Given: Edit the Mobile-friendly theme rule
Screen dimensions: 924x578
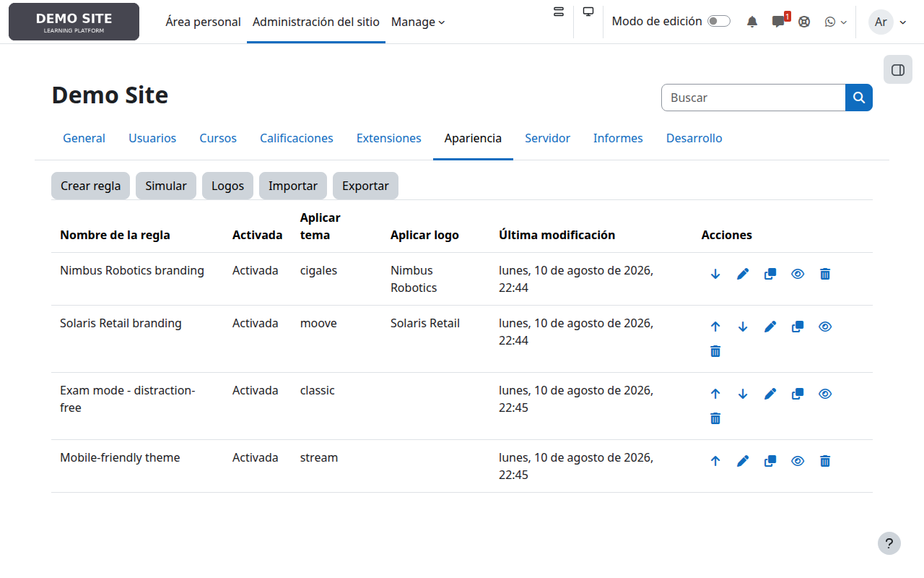Looking at the screenshot, I should coord(743,461).
